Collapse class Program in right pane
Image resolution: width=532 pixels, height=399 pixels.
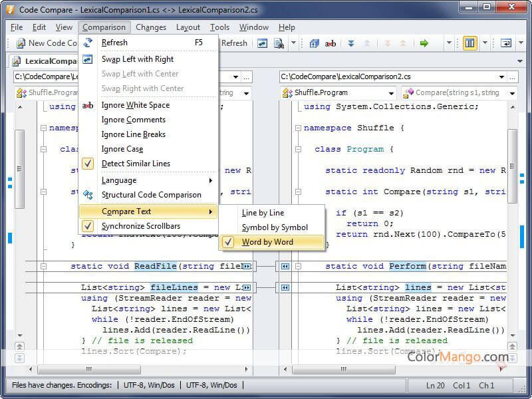[298, 149]
